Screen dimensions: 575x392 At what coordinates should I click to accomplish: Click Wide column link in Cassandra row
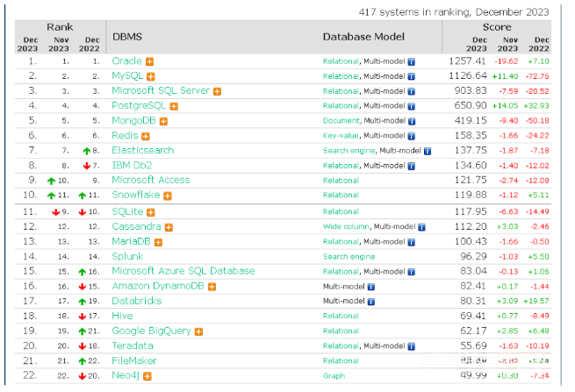[x=346, y=227]
